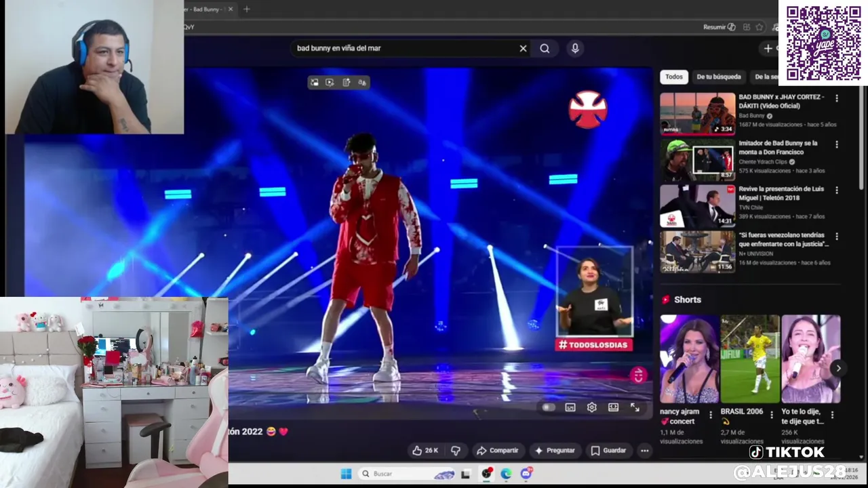Open options for 'Yo te lo dije' short

[x=833, y=414]
